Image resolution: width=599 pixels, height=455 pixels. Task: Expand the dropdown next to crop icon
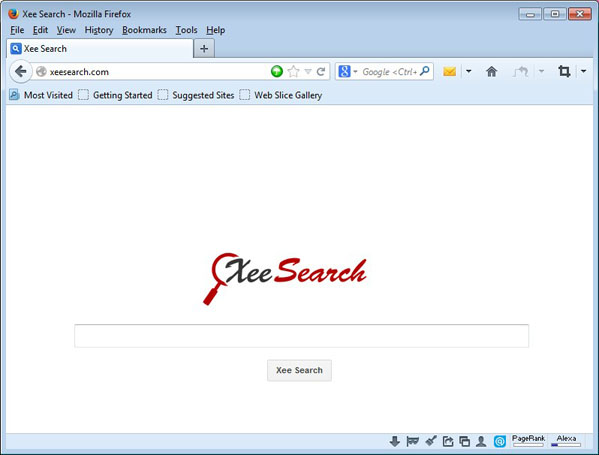[x=584, y=71]
